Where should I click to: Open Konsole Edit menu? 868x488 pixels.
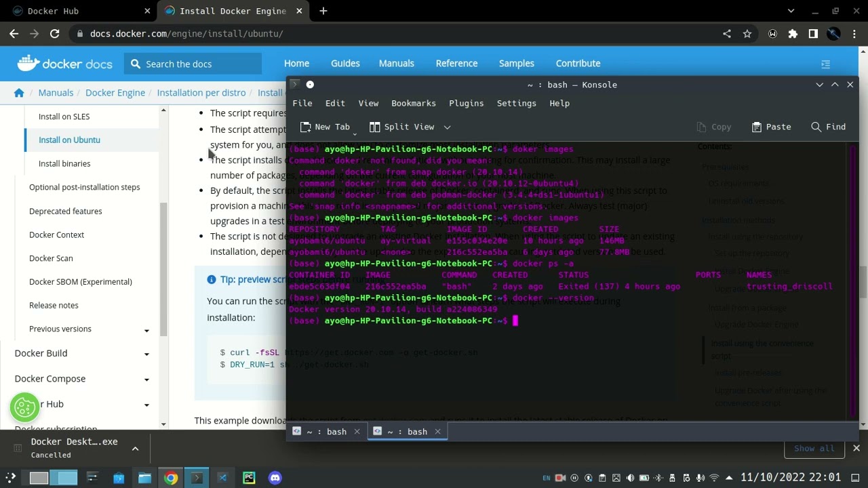(335, 103)
